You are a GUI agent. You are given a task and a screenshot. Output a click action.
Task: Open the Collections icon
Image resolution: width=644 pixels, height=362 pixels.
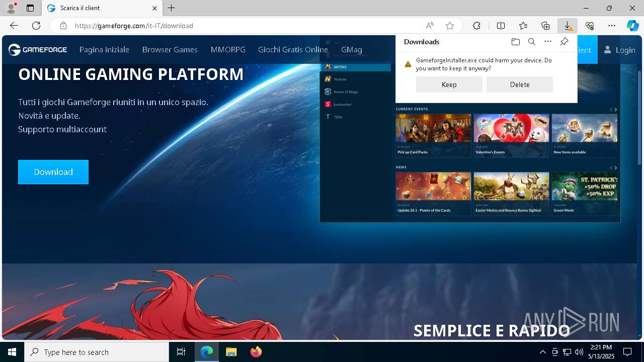point(545,26)
